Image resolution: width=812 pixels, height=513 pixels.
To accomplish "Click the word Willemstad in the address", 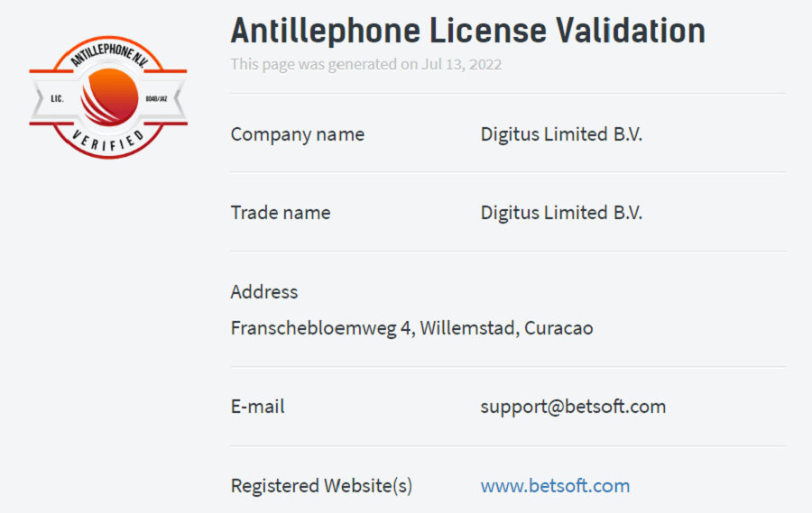I will pos(468,327).
